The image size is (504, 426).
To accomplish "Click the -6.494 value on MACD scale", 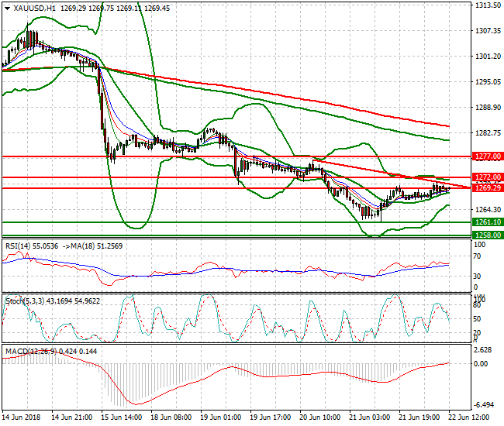I will click(x=485, y=405).
